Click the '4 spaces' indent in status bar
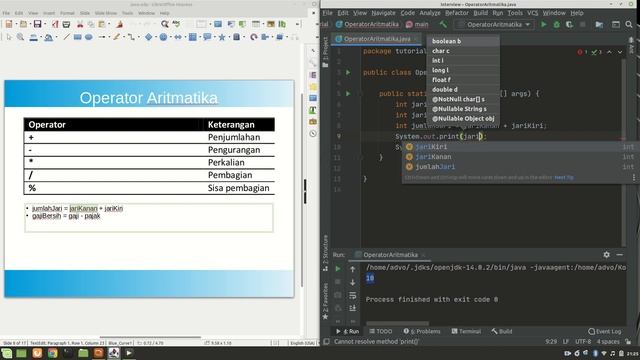This screenshot has height=360, width=640. point(608,341)
